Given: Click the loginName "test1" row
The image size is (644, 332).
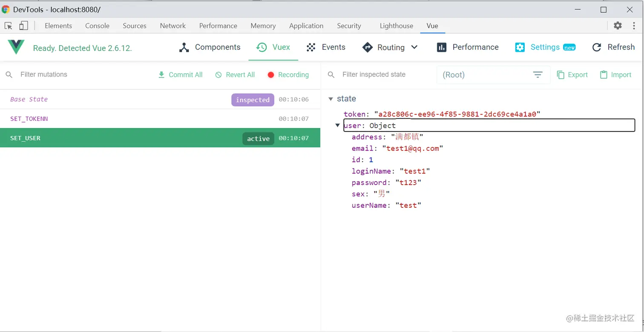Looking at the screenshot, I should tap(391, 171).
